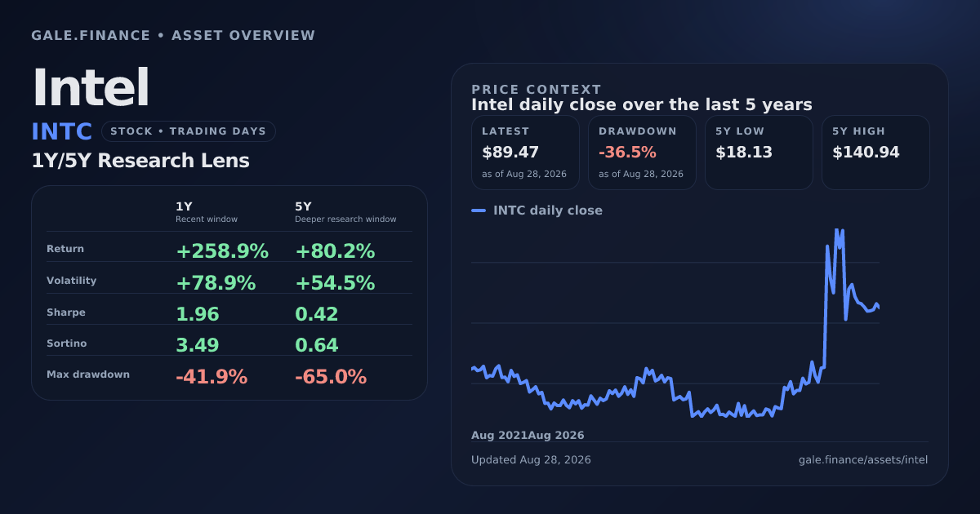Select the 5Y Sortino value 0.64
This screenshot has height=514, width=980.
coord(317,346)
